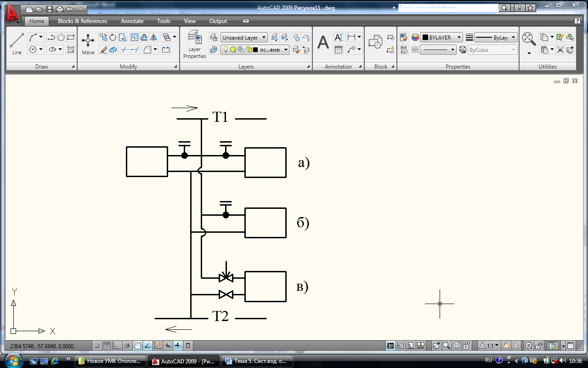Activate the Scale tool in Modify panel
The image size is (588, 368).
point(134,37)
